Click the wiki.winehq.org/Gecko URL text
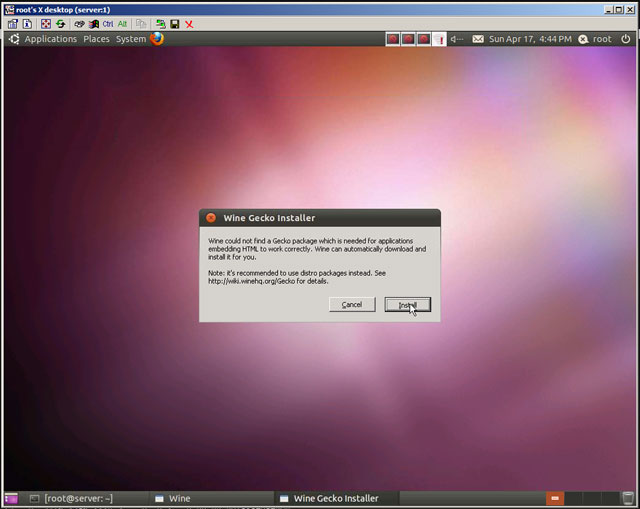 pos(251,281)
